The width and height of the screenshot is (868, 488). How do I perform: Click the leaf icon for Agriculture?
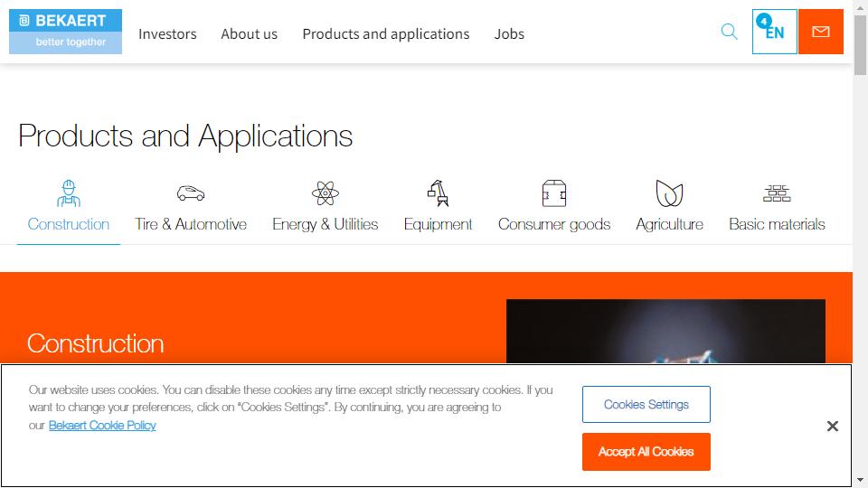click(x=669, y=193)
